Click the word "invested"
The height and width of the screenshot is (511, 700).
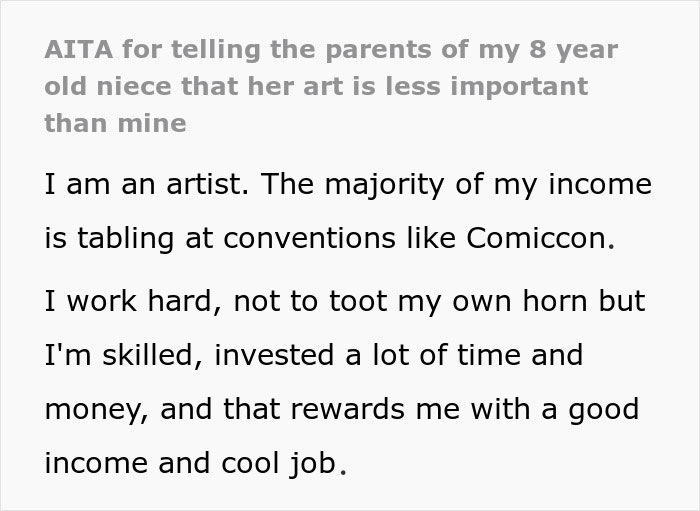pyautogui.click(x=274, y=355)
